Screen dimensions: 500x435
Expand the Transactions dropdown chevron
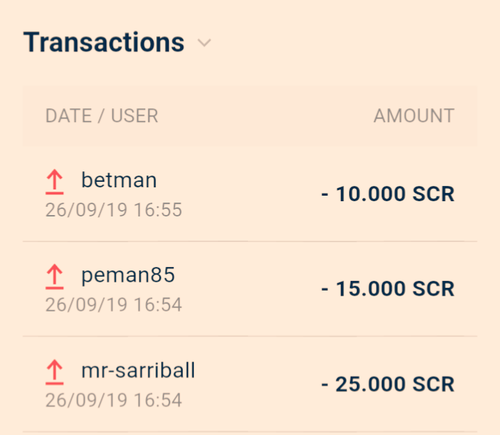pos(204,43)
